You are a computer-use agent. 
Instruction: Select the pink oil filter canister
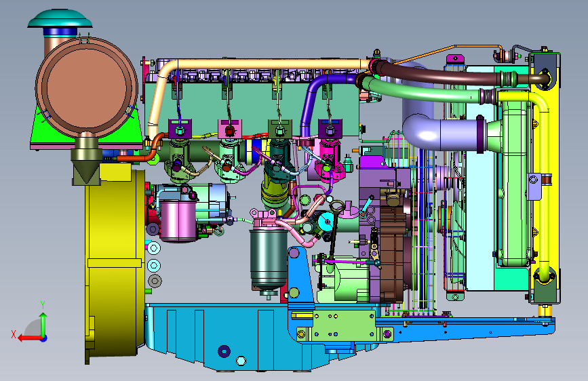coord(178,220)
